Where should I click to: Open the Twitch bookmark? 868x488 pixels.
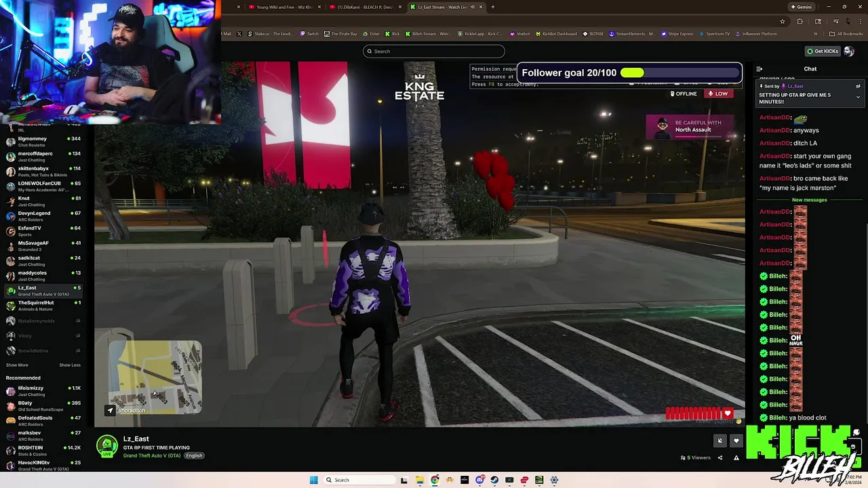coord(309,34)
